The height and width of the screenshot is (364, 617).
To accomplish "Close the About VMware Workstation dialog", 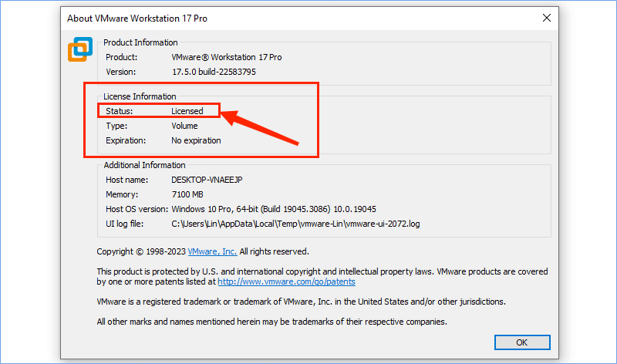I will (x=547, y=18).
